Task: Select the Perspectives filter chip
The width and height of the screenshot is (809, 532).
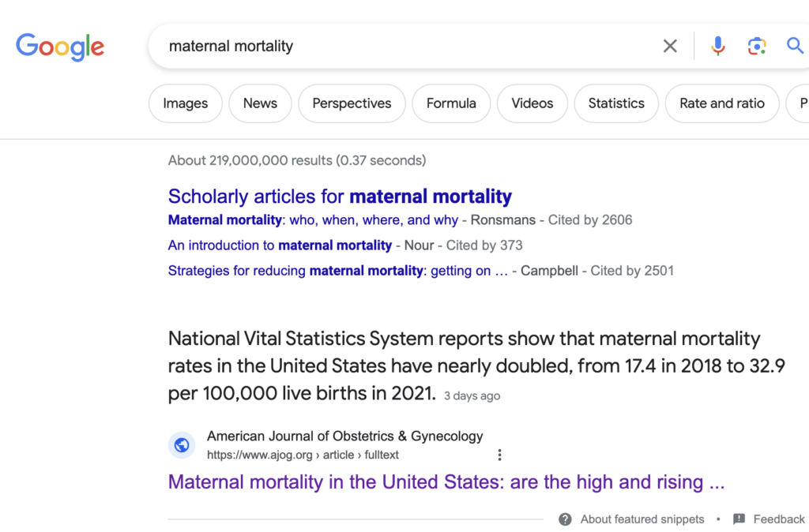Action: pos(352,103)
